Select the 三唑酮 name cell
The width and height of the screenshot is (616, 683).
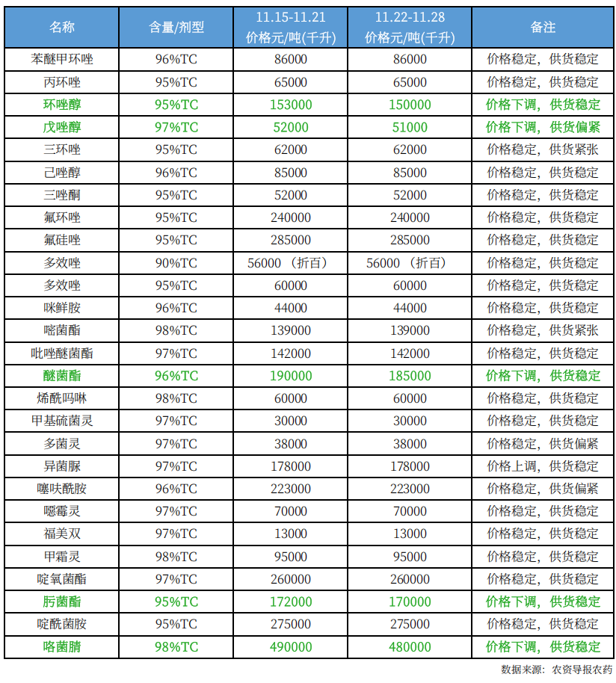61,195
